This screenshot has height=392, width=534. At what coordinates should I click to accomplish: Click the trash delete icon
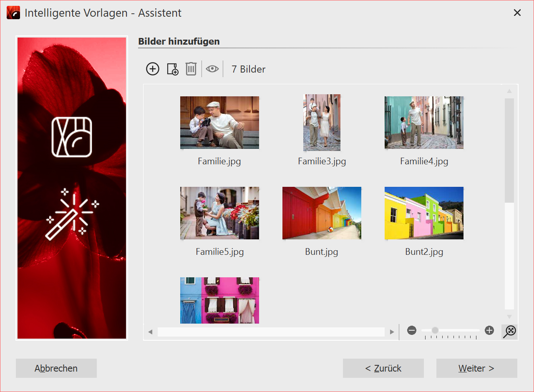click(x=191, y=69)
